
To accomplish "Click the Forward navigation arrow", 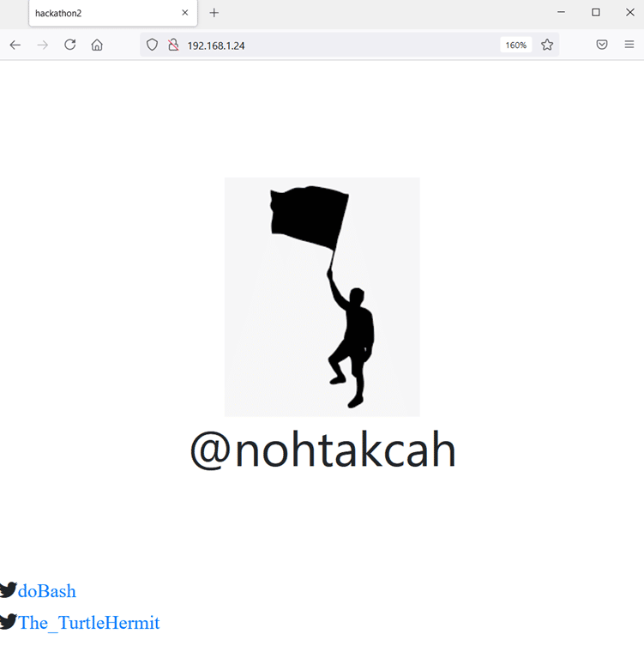I will (x=42, y=45).
